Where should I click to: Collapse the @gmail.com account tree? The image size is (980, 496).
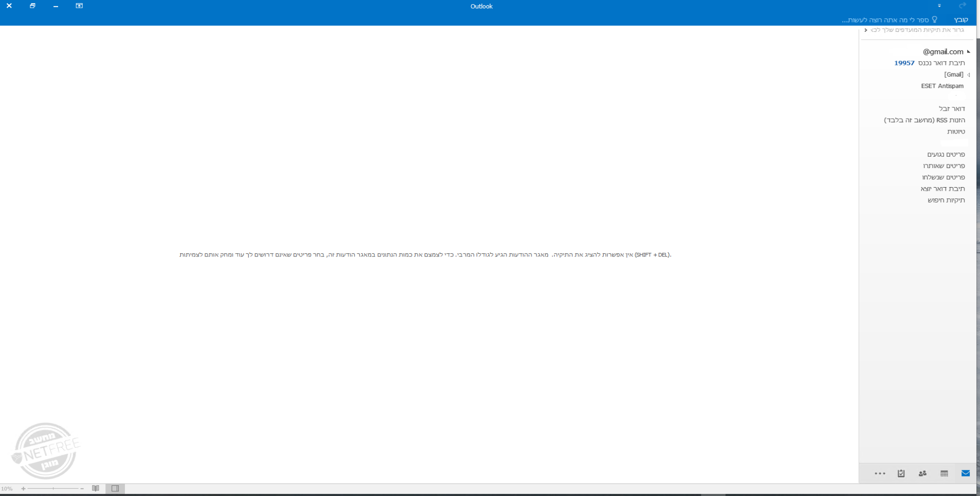point(969,52)
